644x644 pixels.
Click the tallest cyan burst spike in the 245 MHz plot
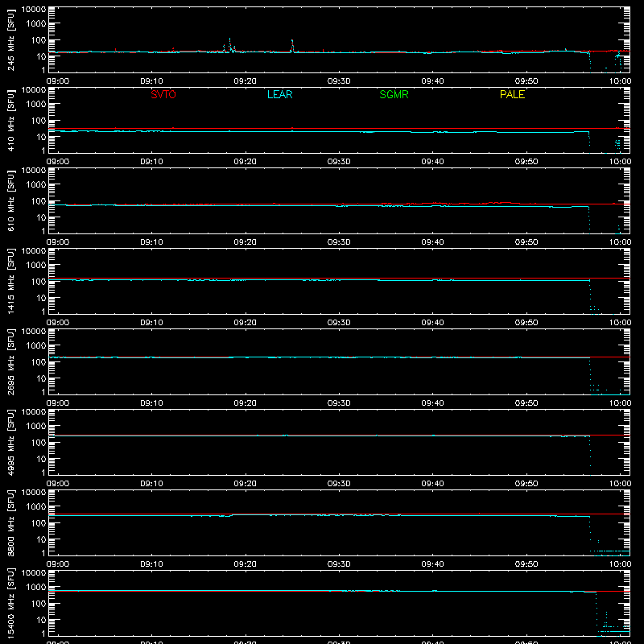click(229, 44)
